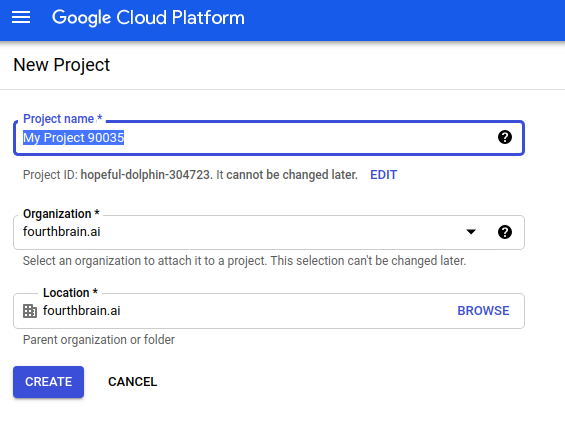Click the project ID text hopeful-dolphin-304723
565x441 pixels.
(x=145, y=175)
